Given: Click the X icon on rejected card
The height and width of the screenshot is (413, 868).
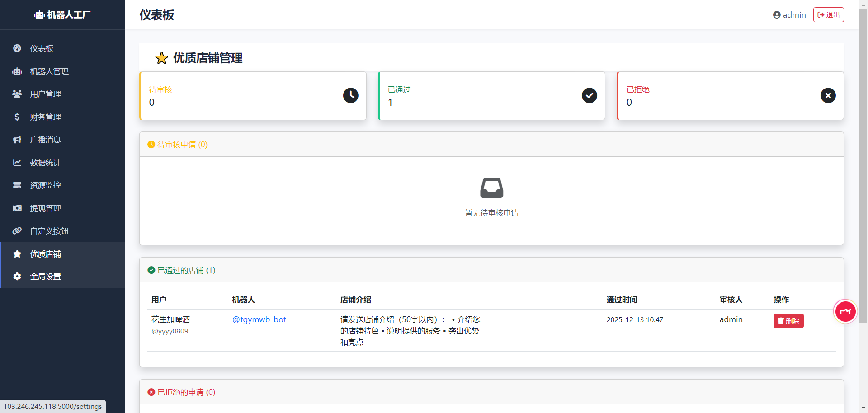Looking at the screenshot, I should tap(828, 95).
